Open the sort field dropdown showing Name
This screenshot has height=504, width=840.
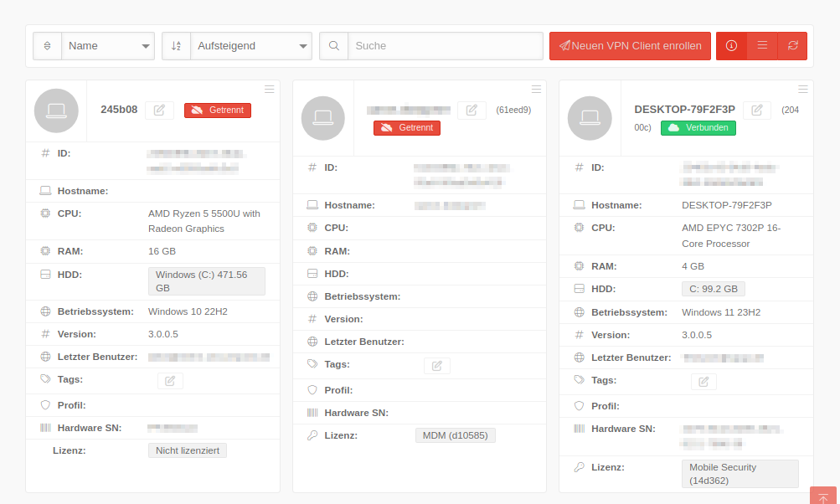[x=108, y=46]
